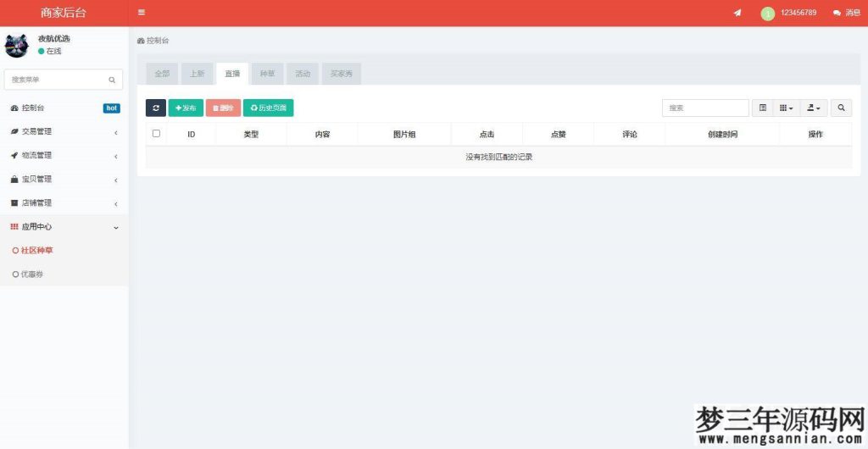Screen dimensions: 868x449
Task: Click the 创建时间 column header
Action: point(722,135)
